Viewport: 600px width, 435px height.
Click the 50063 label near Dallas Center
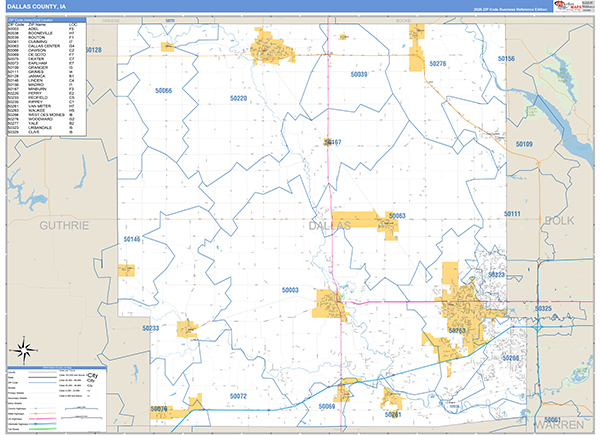[x=397, y=215]
